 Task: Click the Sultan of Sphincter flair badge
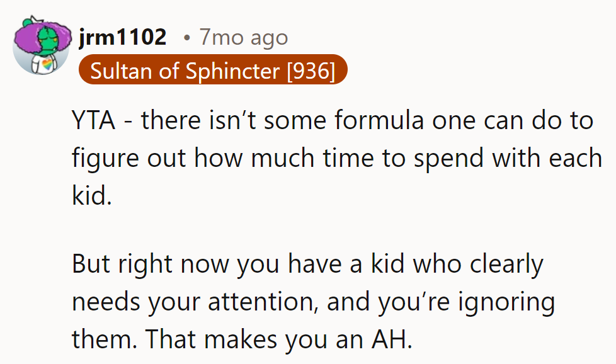(x=212, y=71)
